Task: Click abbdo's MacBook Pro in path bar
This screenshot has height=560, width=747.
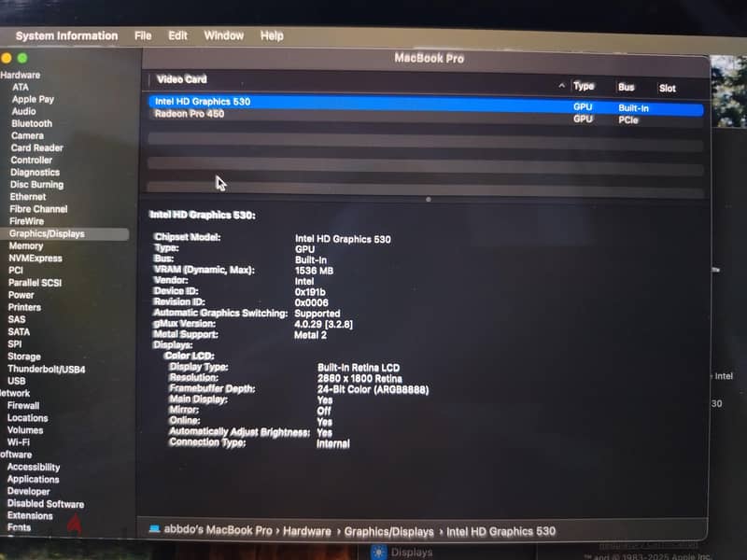Action: [218, 530]
